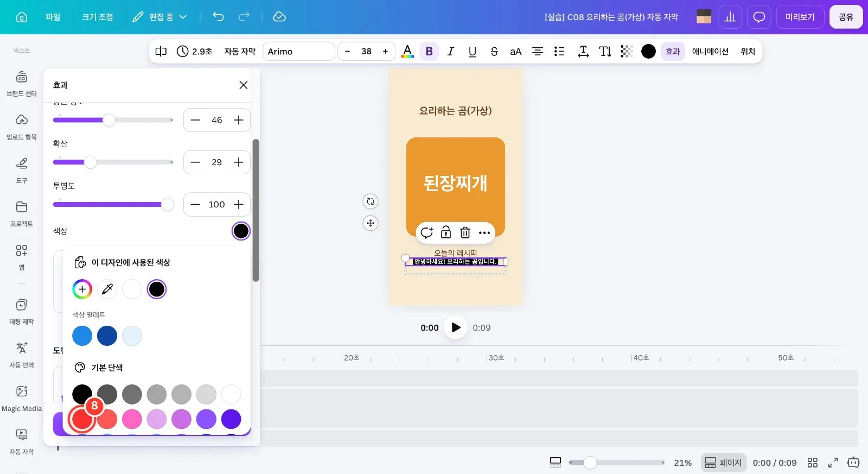Toggle underline text formatting
This screenshot has width=868, height=474.
(473, 52)
